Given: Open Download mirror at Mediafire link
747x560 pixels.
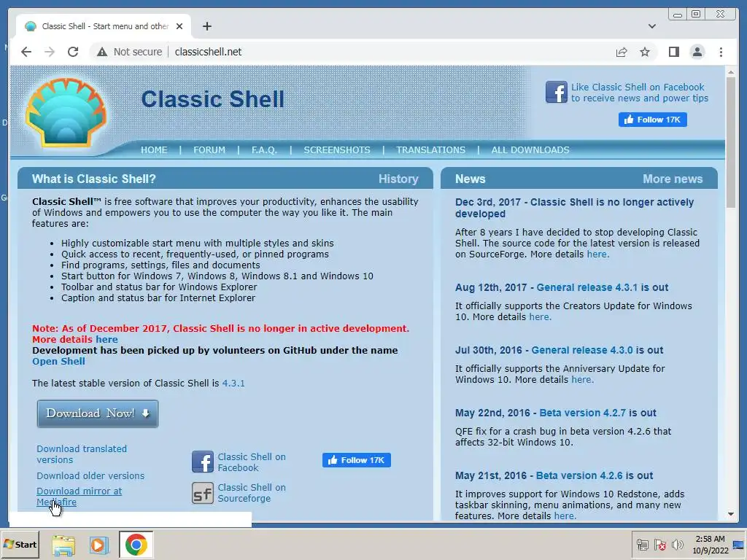Looking at the screenshot, I should [79, 496].
